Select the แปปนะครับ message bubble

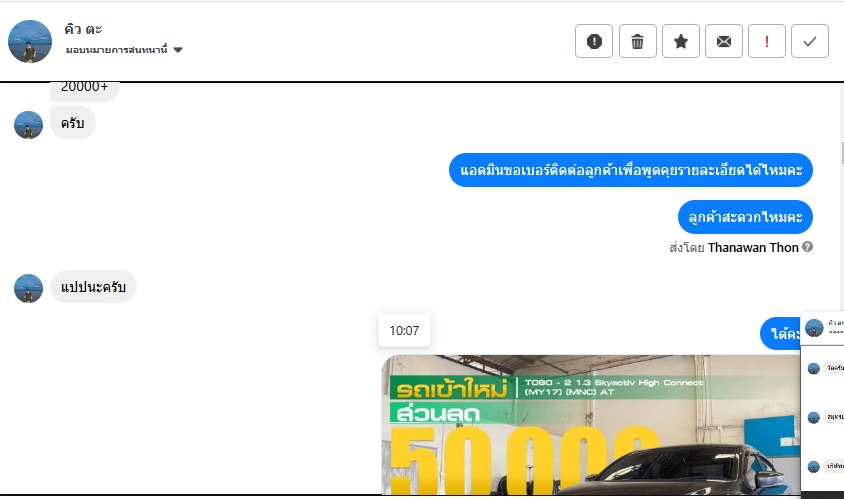pyautogui.click(x=93, y=286)
